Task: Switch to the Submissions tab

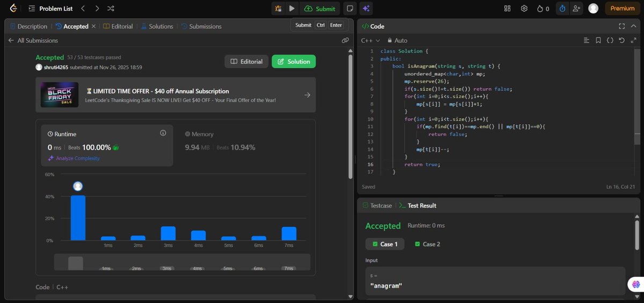Action: [201, 26]
